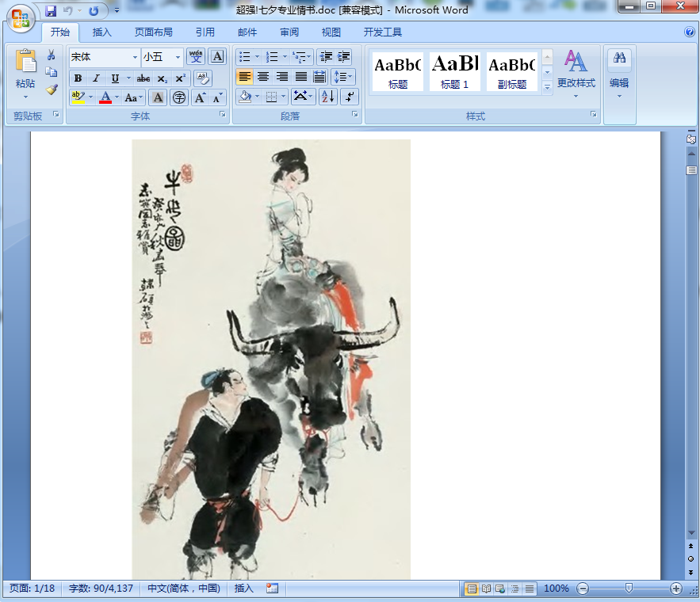Expand the styles gallery more arrow
This screenshot has height=602, width=700.
pos(547,87)
